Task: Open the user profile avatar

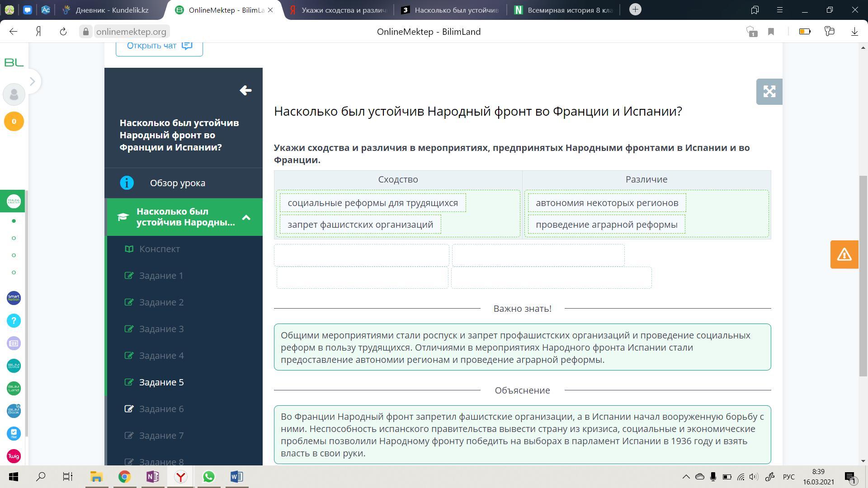Action: click(x=14, y=94)
